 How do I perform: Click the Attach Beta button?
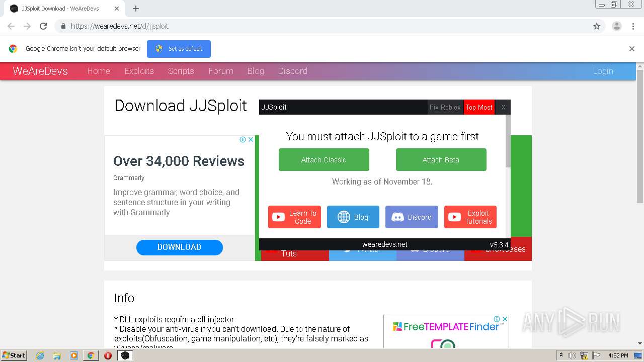(x=441, y=160)
